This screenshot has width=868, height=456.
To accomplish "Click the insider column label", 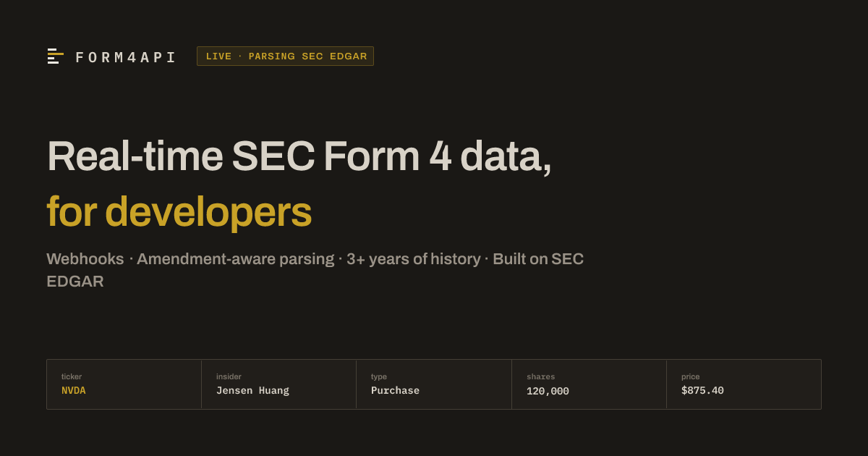I will click(229, 376).
